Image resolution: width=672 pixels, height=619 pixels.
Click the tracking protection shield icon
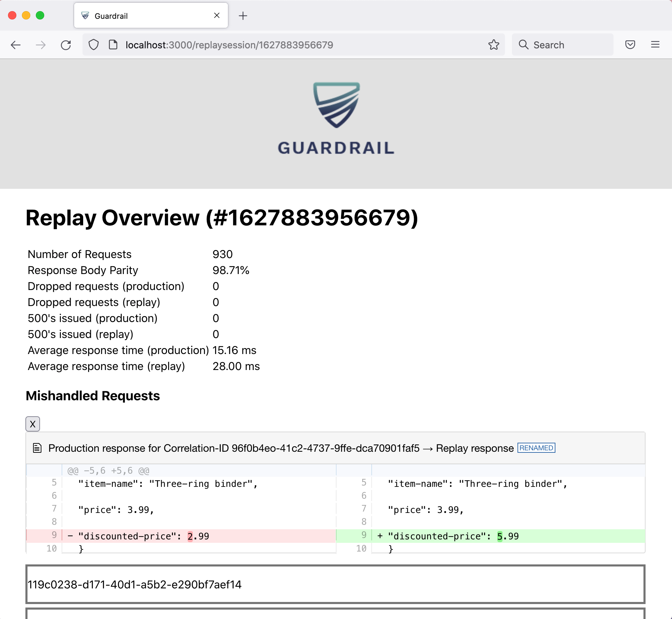click(x=94, y=45)
